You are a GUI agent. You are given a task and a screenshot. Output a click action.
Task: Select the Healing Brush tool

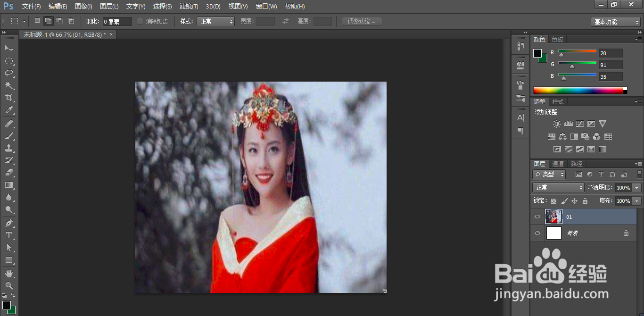click(9, 124)
